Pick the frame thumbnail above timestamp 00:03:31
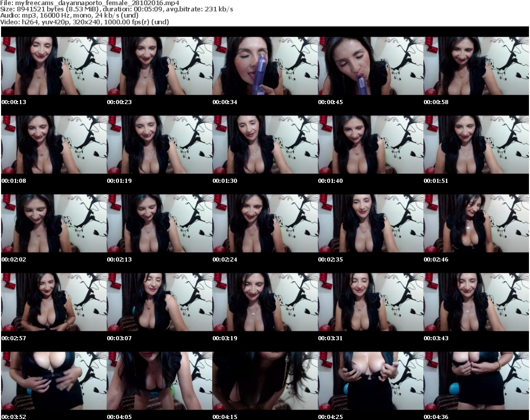This screenshot has width=530, height=420. [371, 302]
